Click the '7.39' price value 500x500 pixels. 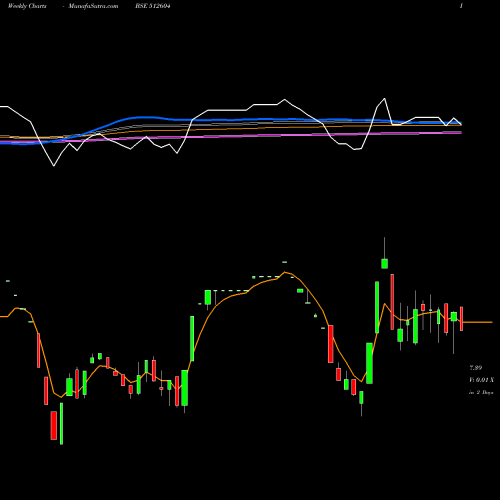476,368
